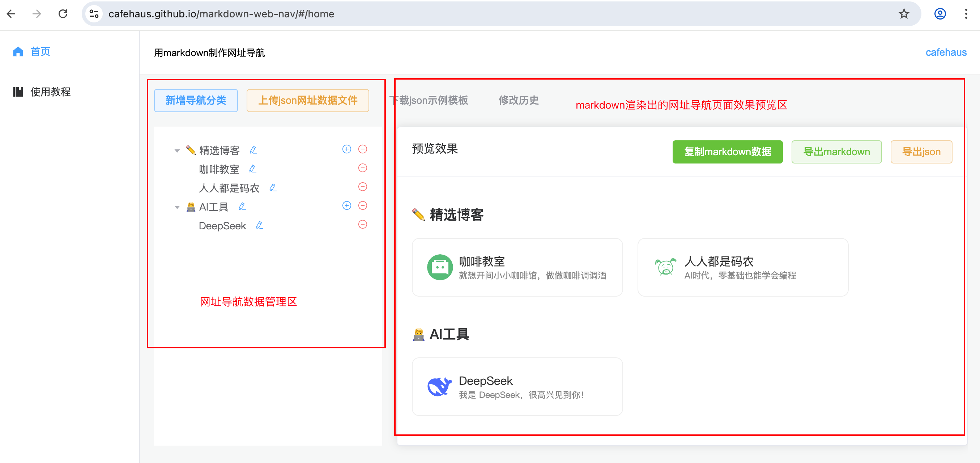Select AI工具 tree node

213,207
